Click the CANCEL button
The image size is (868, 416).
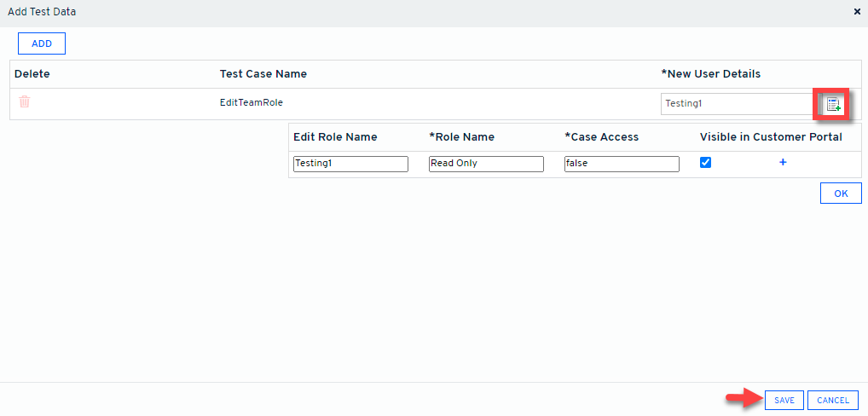coord(832,400)
